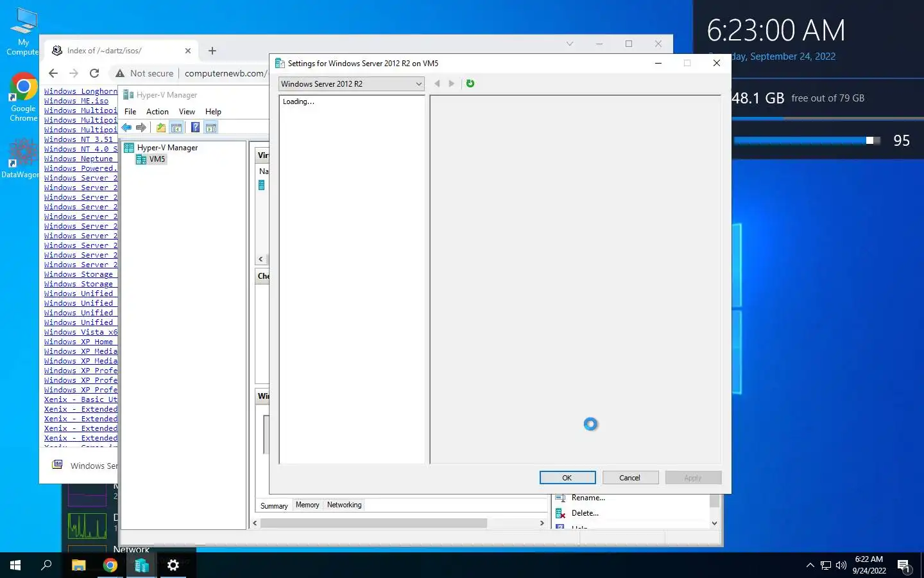
Task: Click the Chrome back navigation arrow
Action: coord(53,73)
